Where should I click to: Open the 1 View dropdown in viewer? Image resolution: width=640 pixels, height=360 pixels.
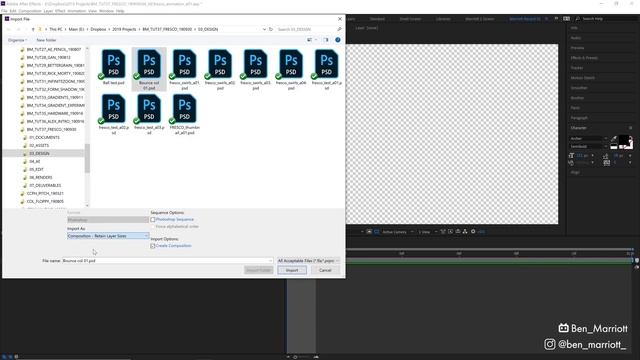click(427, 232)
